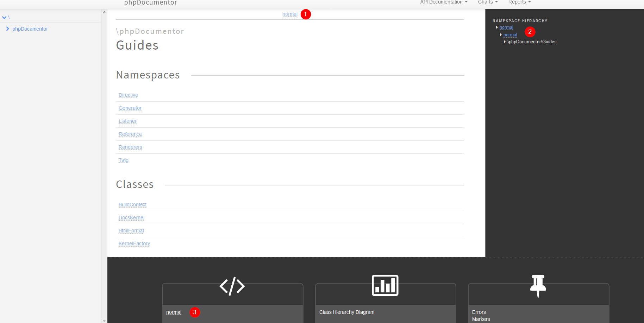The width and height of the screenshot is (644, 323).
Task: Open the BuildContext class link
Action: click(x=132, y=204)
